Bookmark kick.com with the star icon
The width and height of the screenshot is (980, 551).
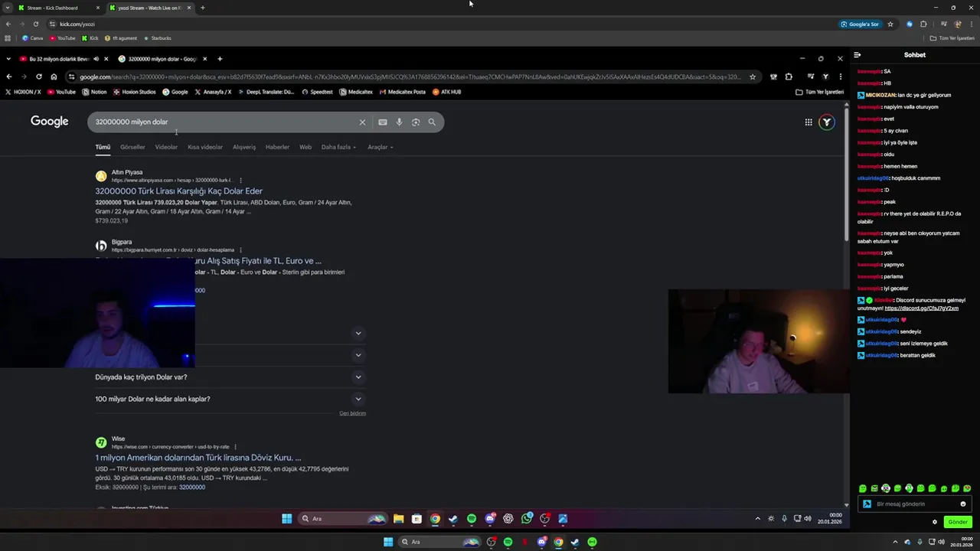coord(890,24)
